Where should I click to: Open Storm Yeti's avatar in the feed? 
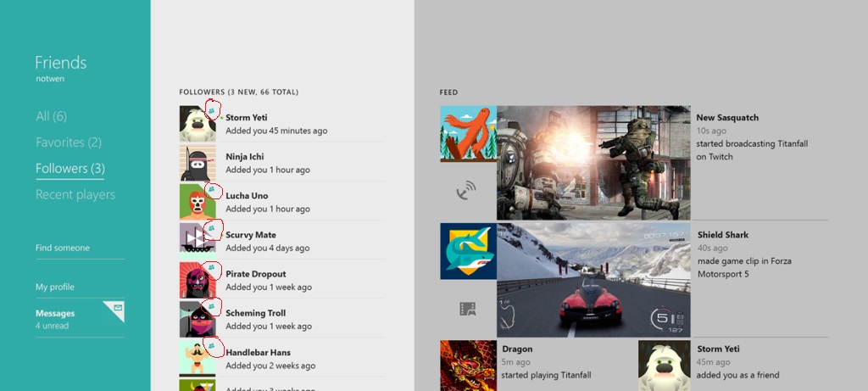coord(665,366)
